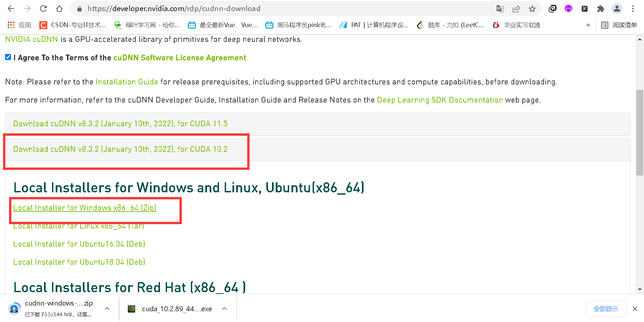
Task: Collapse Download cuDNN v8.3.2 for CUDA 10.2
Action: tap(318, 149)
